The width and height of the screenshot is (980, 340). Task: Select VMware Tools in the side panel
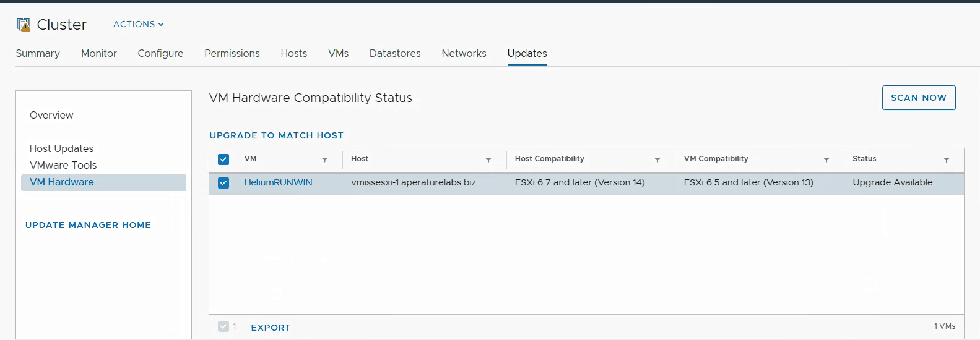point(63,165)
